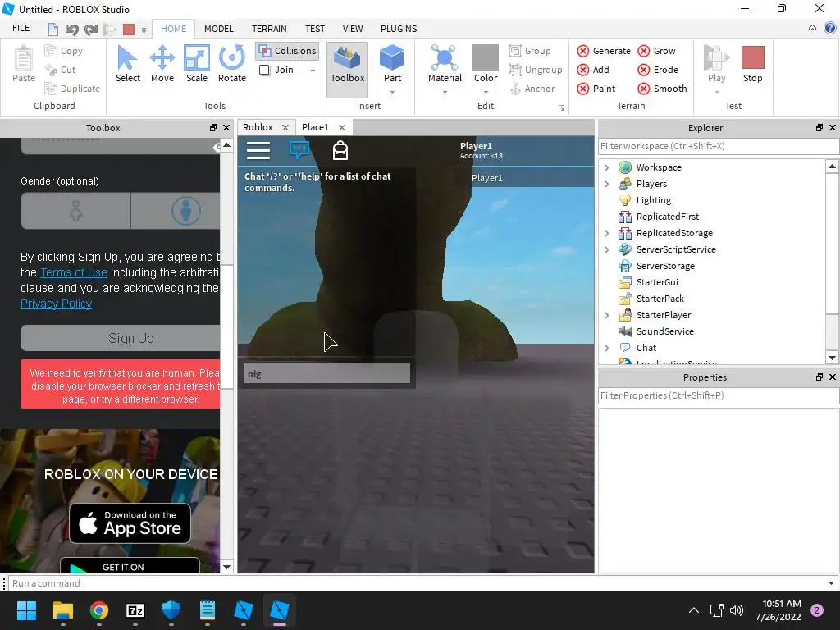Click Add terrain tool
The height and width of the screenshot is (630, 840).
pyautogui.click(x=593, y=70)
